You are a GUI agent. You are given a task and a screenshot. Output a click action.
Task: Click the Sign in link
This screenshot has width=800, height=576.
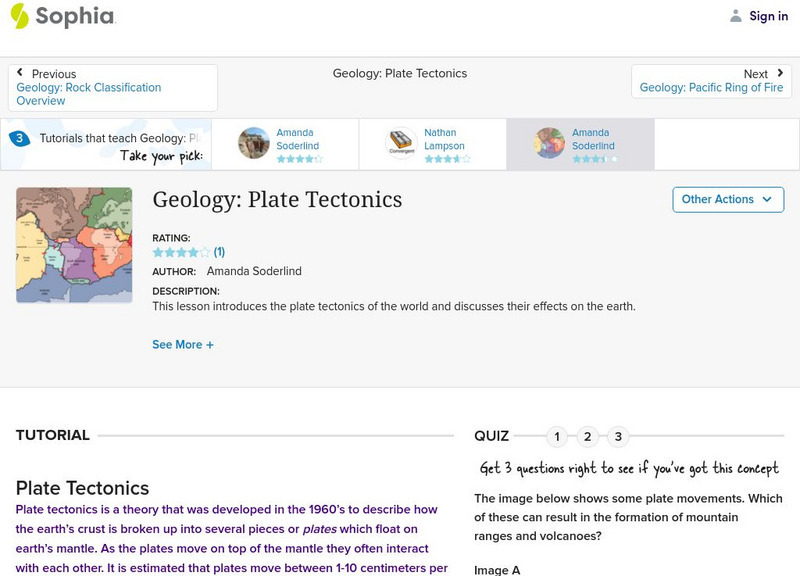point(768,16)
